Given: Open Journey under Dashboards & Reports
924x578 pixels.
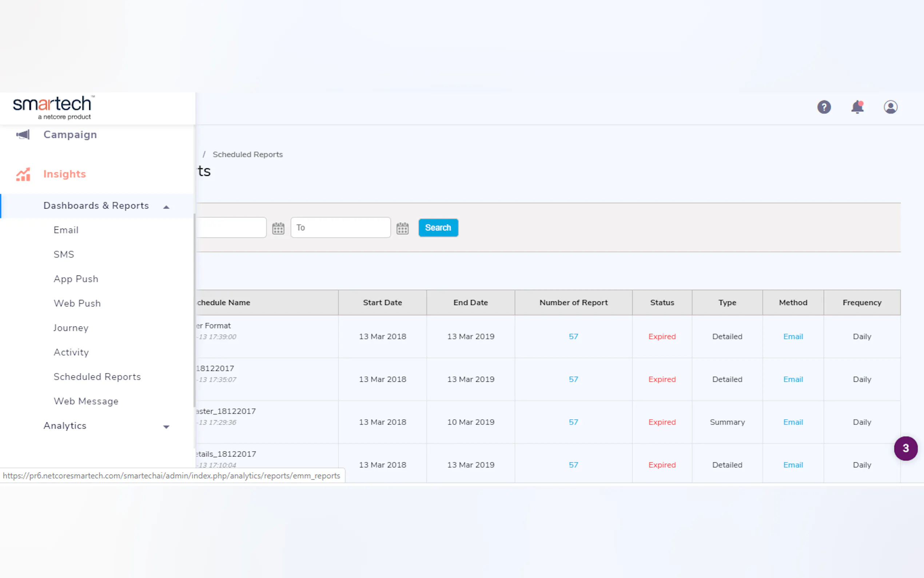Looking at the screenshot, I should tap(71, 328).
